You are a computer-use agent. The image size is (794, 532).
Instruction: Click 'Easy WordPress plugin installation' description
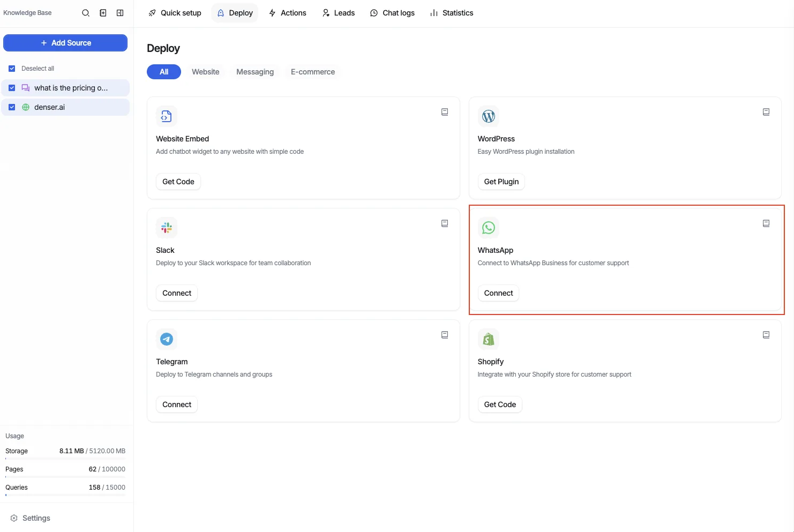pyautogui.click(x=526, y=152)
